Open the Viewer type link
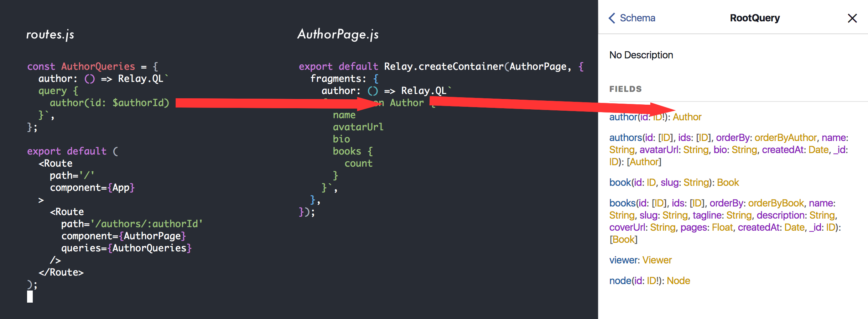 tap(657, 260)
